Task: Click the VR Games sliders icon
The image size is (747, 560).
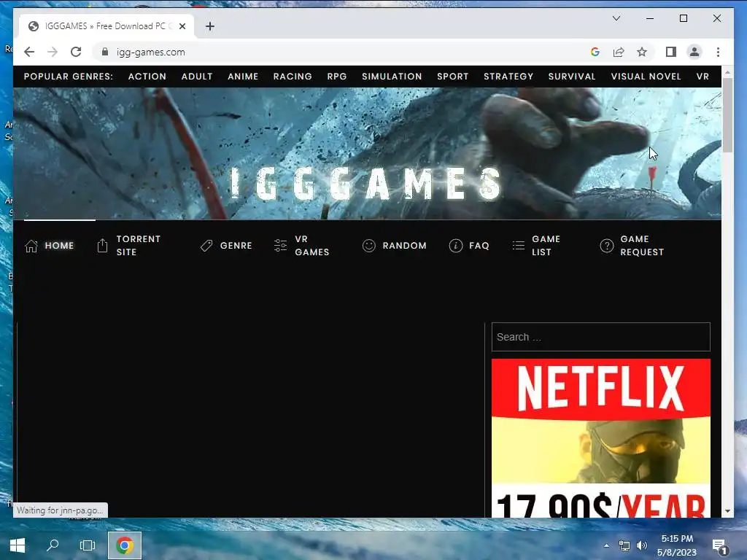Action: pos(281,246)
